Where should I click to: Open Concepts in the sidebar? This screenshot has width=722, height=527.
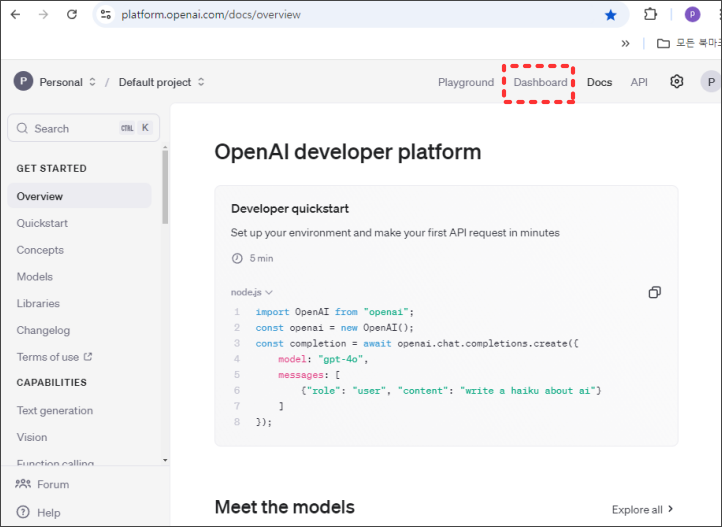pyautogui.click(x=40, y=250)
